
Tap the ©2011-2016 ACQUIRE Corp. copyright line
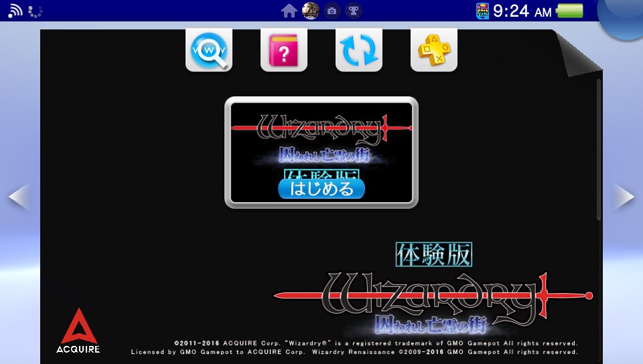(376, 343)
